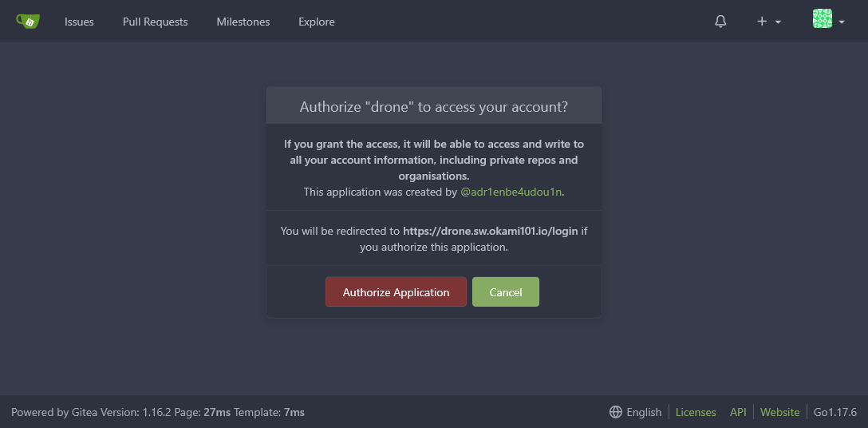Viewport: 868px width, 428px height.
Task: Click Authorize Application button
Action: point(396,291)
